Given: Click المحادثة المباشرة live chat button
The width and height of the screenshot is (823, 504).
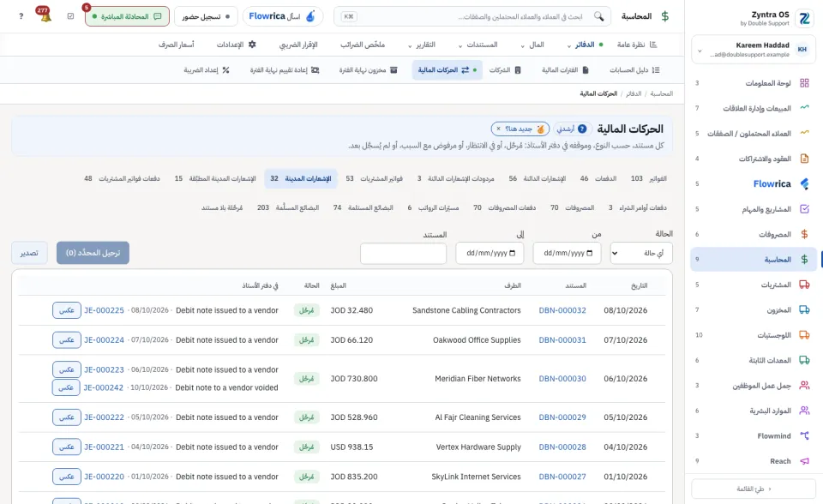Looking at the screenshot, I should [x=127, y=16].
